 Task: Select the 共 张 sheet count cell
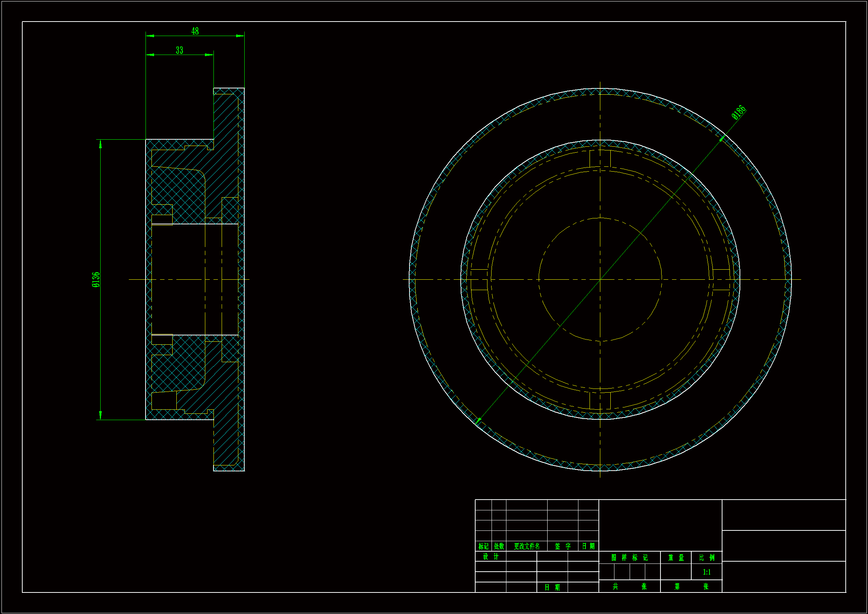point(629,586)
